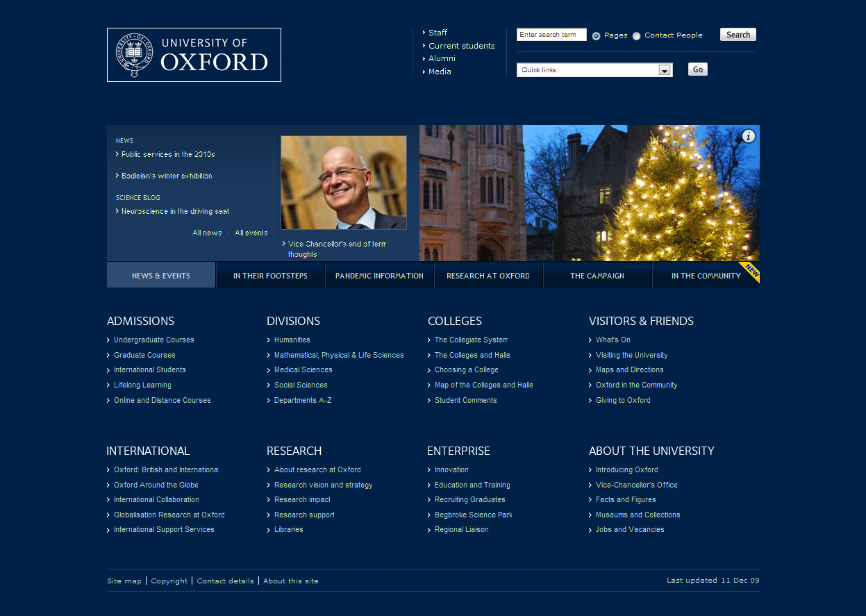Click the Search button

pos(738,35)
